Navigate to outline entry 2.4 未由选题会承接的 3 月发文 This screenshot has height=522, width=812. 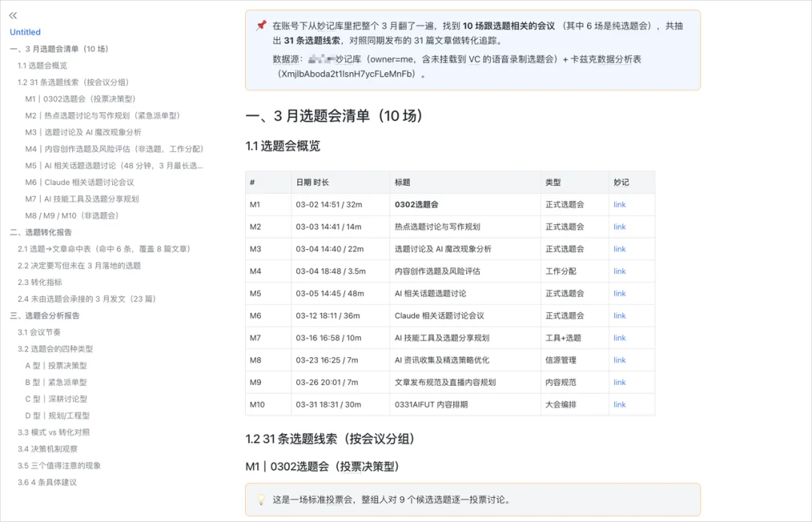point(87,299)
